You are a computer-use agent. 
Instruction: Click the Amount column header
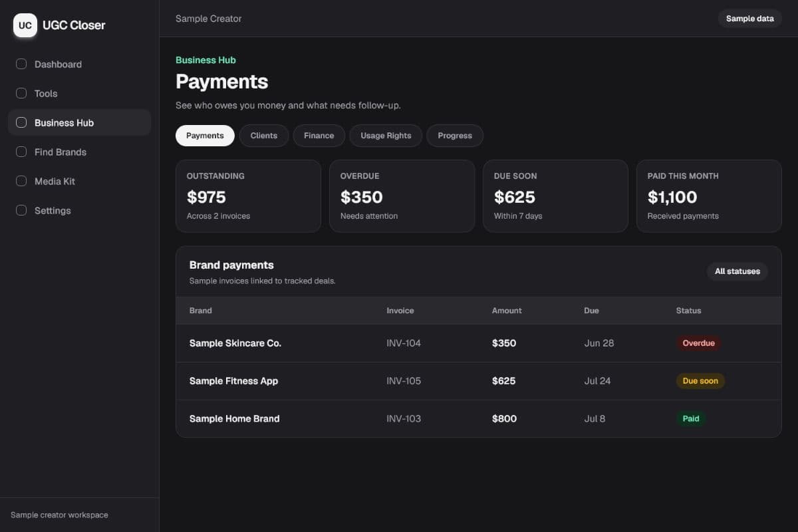coord(507,311)
